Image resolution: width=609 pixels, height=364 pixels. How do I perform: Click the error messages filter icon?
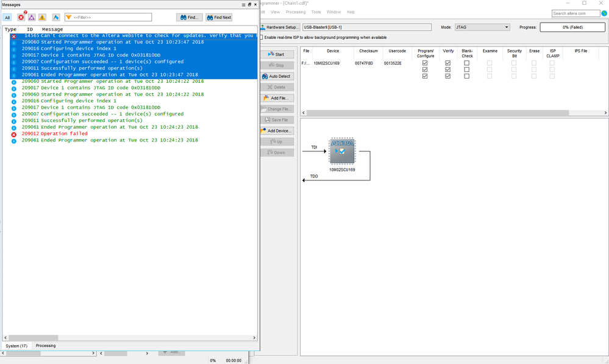[21, 17]
